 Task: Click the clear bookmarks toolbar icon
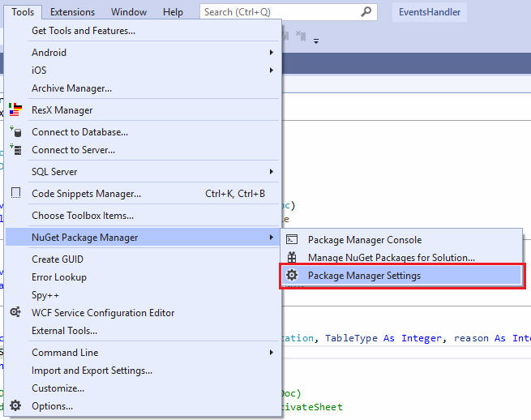tap(301, 36)
